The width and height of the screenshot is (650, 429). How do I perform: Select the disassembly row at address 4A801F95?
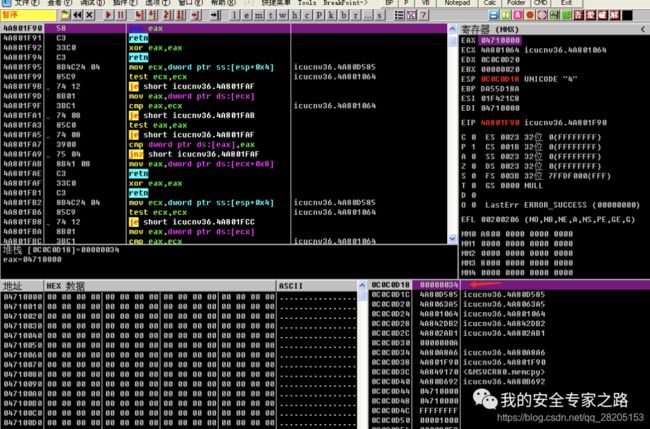tap(224, 67)
